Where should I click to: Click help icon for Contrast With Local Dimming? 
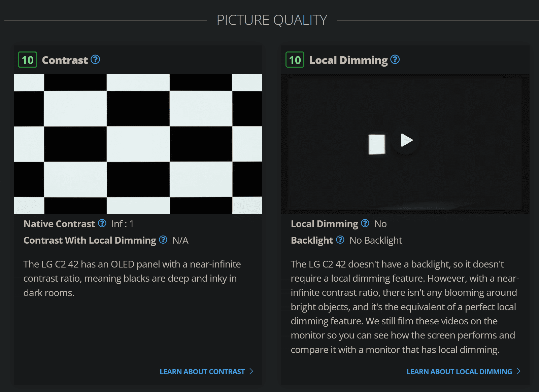coord(163,240)
